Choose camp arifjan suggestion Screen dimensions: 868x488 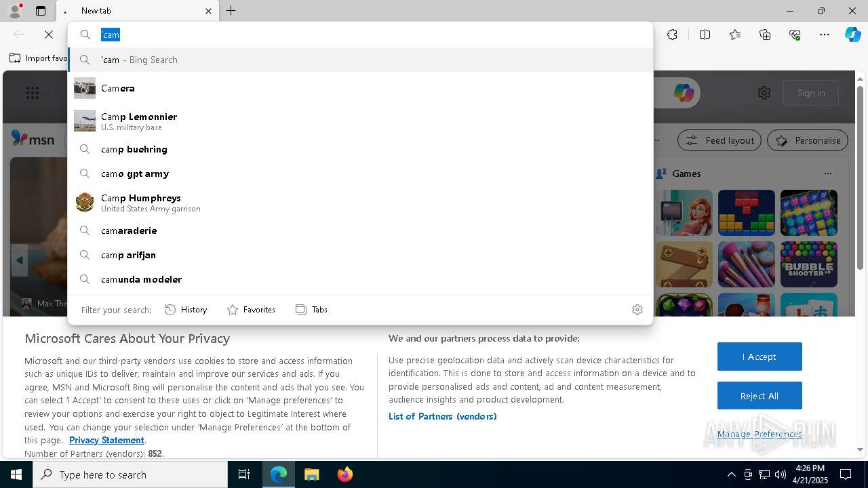(360, 255)
